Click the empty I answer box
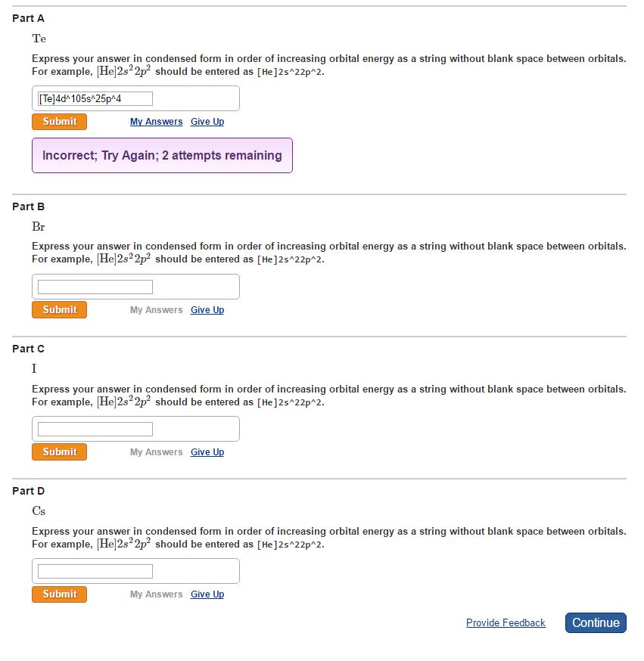Screen dimensions: 644x661 coord(93,428)
